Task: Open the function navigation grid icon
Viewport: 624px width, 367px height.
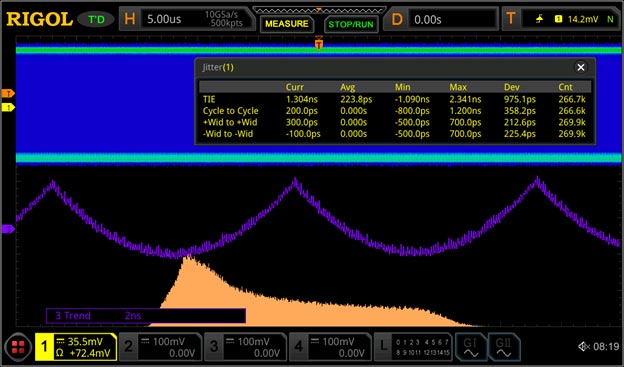Action: click(x=18, y=347)
